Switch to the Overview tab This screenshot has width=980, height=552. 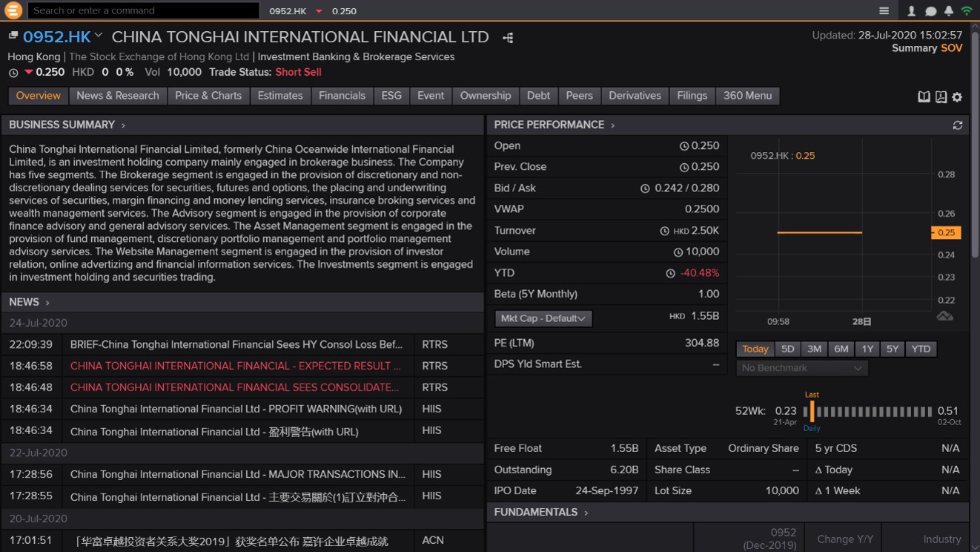[x=39, y=96]
